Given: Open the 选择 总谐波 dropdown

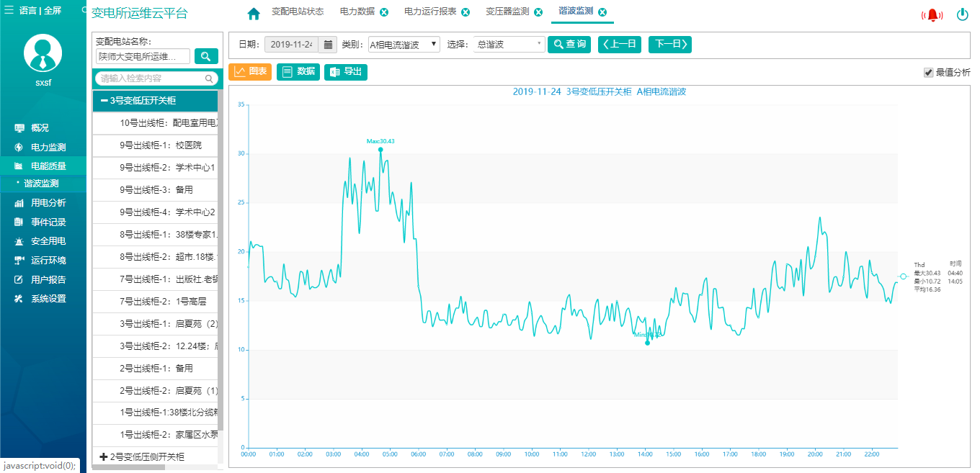Looking at the screenshot, I should click(x=509, y=45).
